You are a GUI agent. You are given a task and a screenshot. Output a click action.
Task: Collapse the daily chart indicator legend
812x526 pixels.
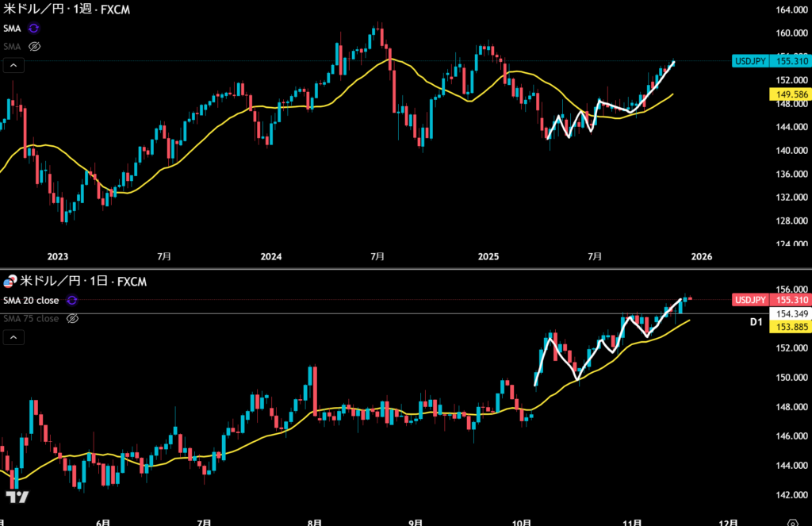(13, 338)
